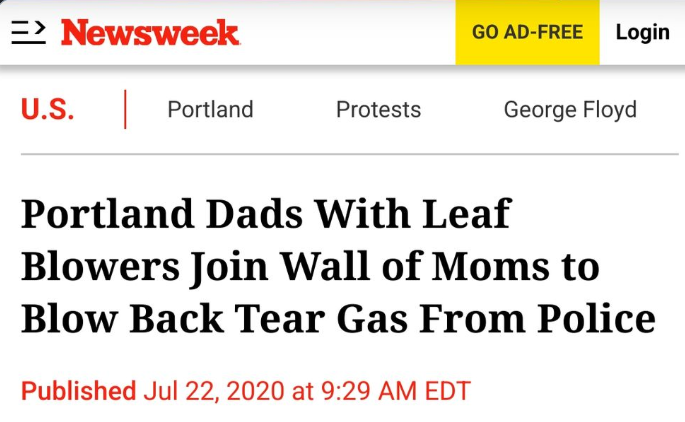The height and width of the screenshot is (422, 685).
Task: Click the headline line "Portland Dads With Leaf"
Action: click(x=266, y=214)
